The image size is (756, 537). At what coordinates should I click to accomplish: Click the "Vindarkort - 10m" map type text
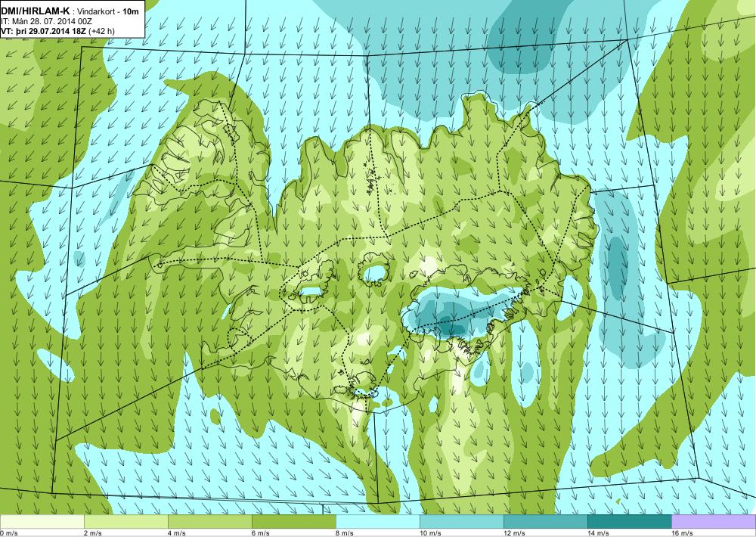click(108, 11)
